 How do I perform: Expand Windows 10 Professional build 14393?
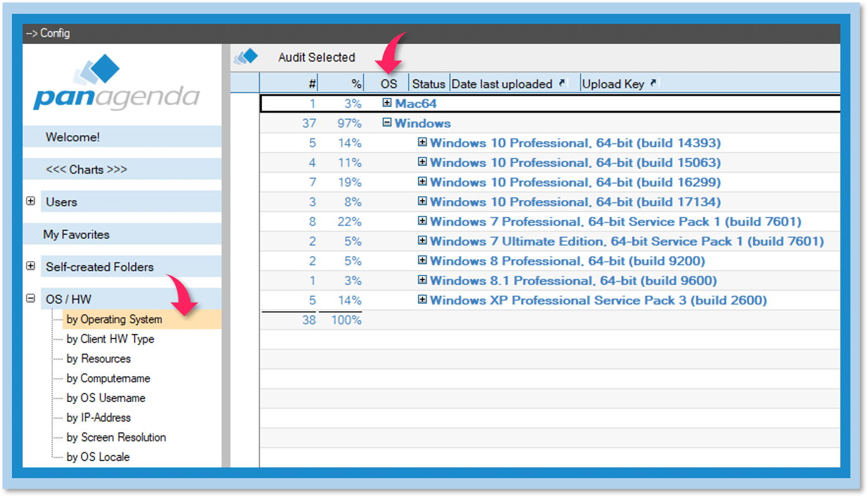422,143
